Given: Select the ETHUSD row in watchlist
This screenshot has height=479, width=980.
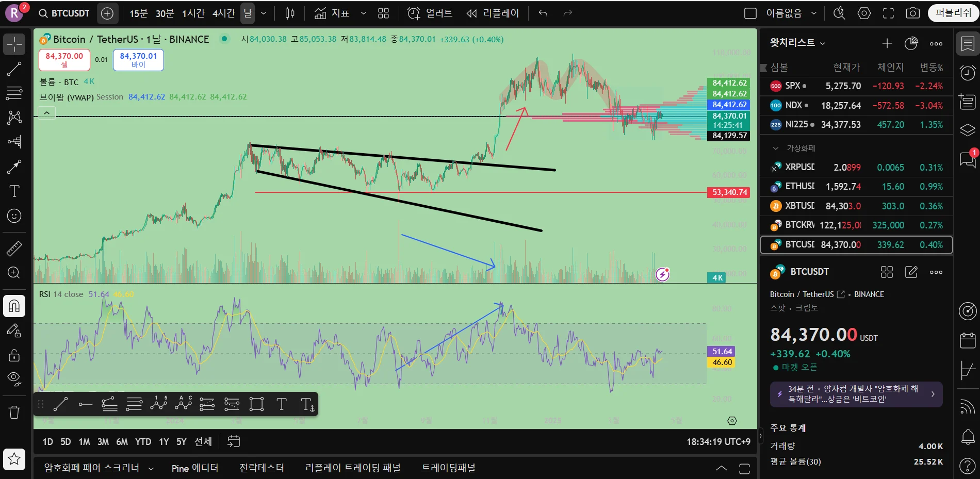Looking at the screenshot, I should (856, 187).
